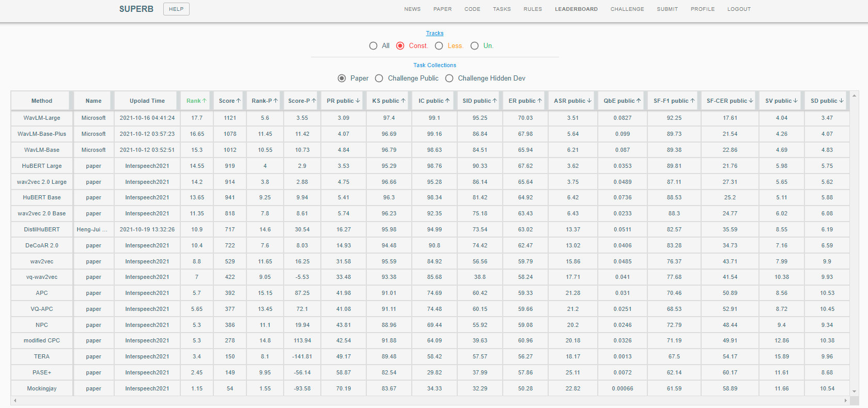Click the wav2vec 2.0 Large method cell
The height and width of the screenshot is (408, 868).
(42, 182)
